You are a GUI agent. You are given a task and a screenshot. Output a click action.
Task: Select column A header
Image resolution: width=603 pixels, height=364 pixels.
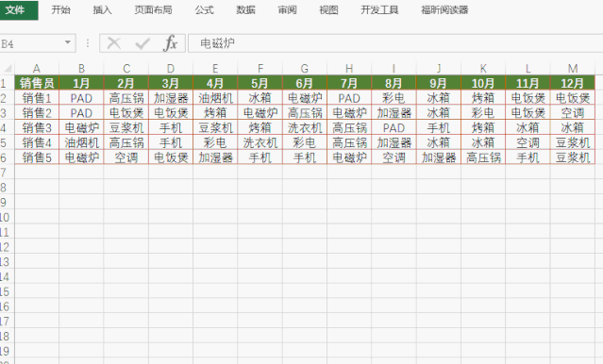tap(37, 69)
